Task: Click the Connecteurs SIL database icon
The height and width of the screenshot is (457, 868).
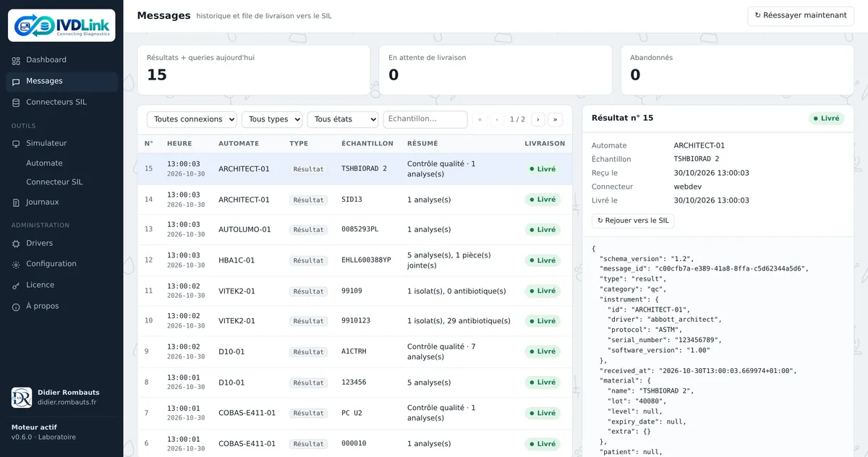Action: point(16,103)
